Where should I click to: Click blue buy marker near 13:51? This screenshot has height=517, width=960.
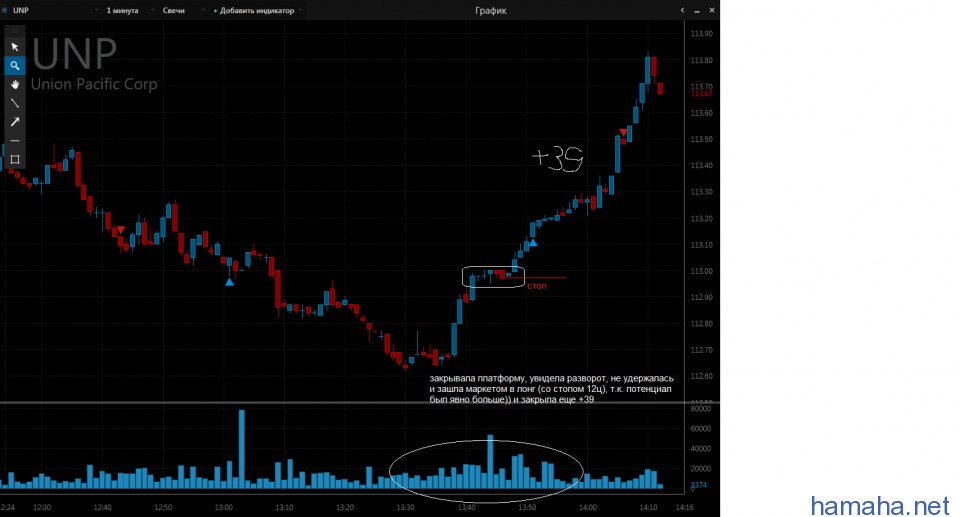[533, 243]
